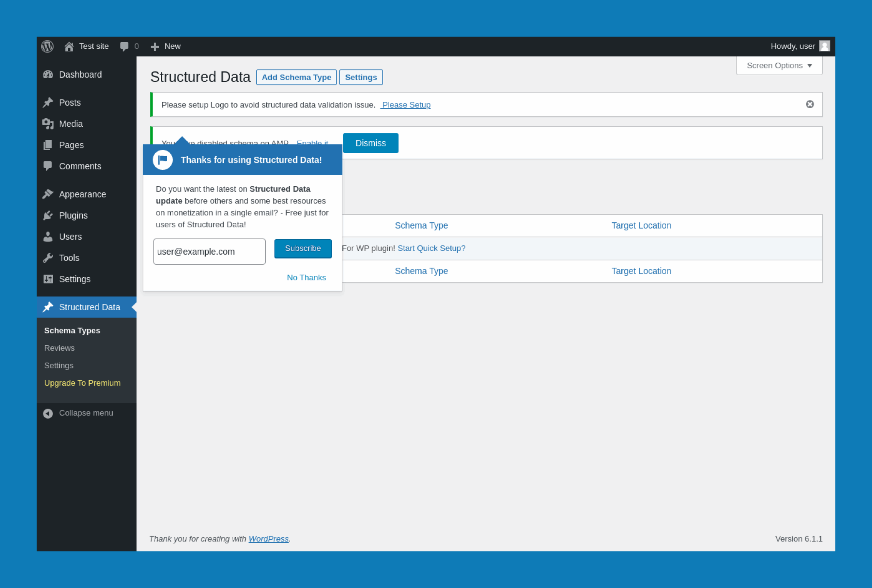872x588 pixels.
Task: Select the Appearance paintbrush icon
Action: 48,193
